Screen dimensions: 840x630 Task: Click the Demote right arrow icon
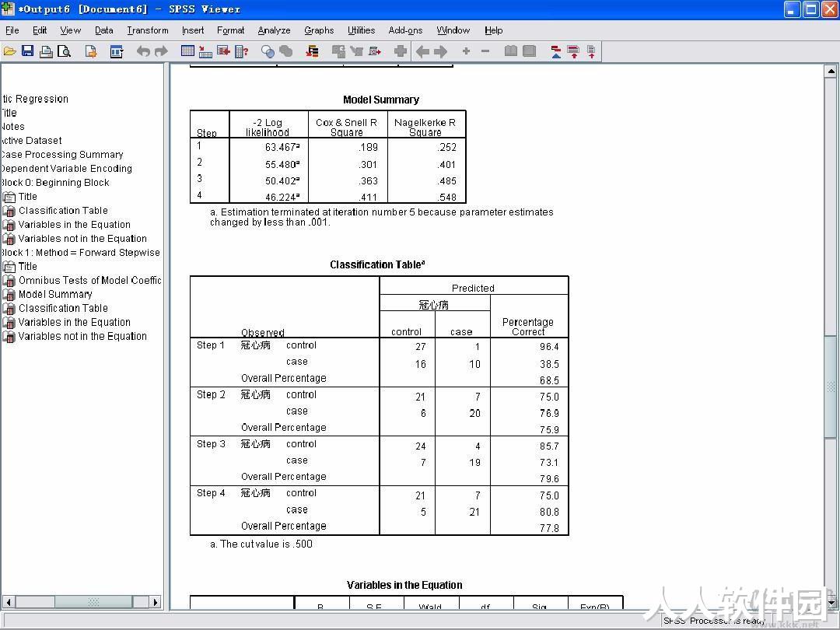tap(440, 51)
